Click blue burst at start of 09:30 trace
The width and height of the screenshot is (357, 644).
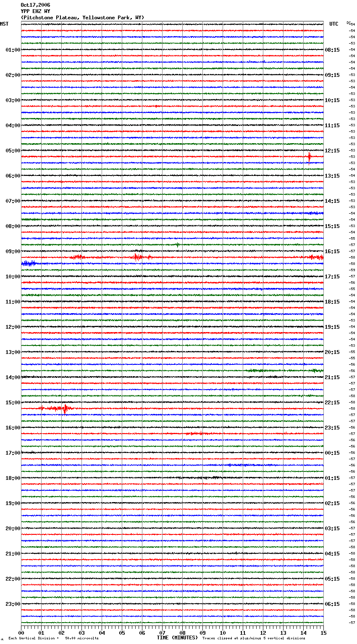(x=29, y=263)
